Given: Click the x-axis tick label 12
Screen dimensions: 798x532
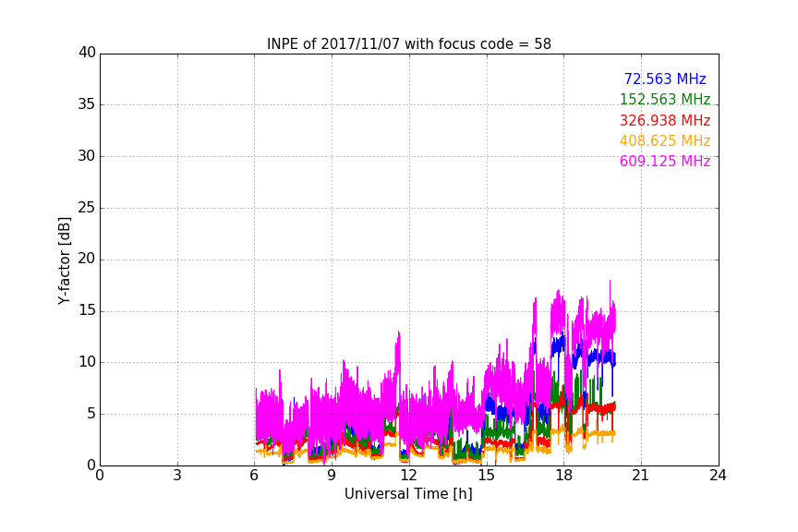Looking at the screenshot, I should pos(408,476).
